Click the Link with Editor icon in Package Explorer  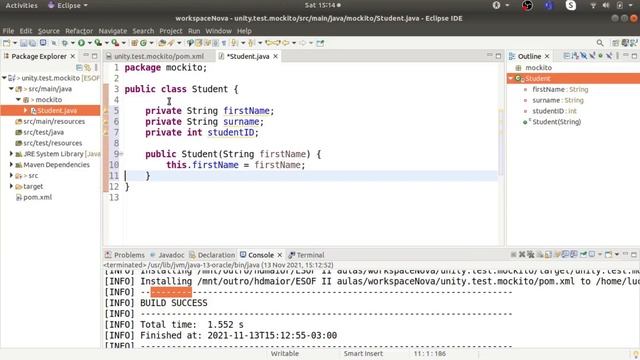[x=87, y=67]
